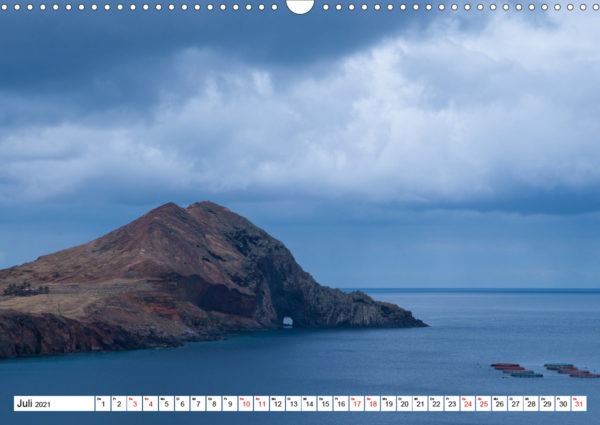Select the red day 10 cell

[x=246, y=404]
